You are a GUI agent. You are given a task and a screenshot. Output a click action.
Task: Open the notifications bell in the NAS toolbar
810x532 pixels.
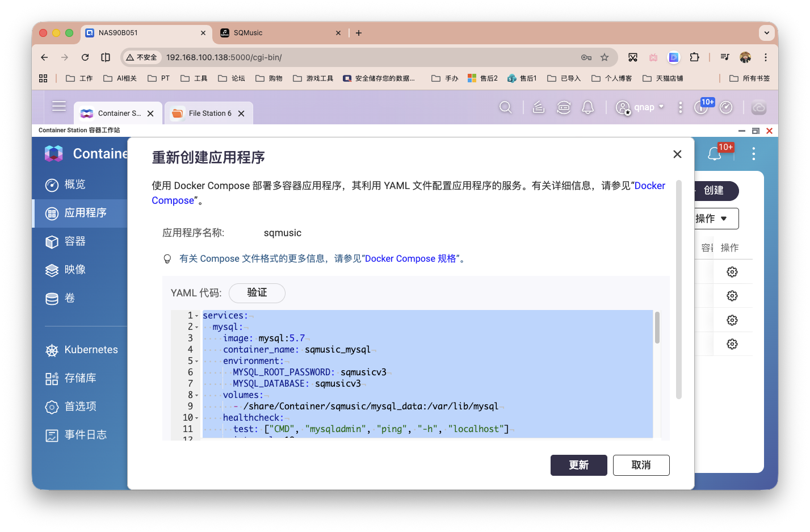[587, 107]
